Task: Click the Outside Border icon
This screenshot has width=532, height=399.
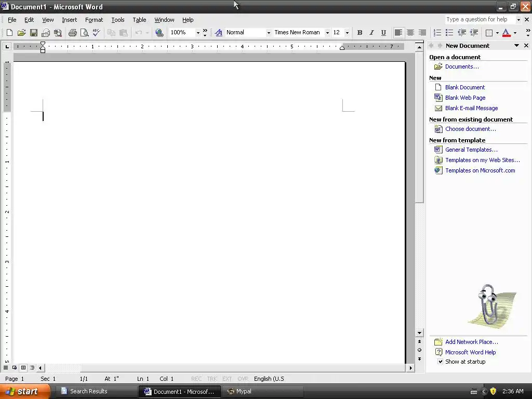Action: pyautogui.click(x=489, y=33)
